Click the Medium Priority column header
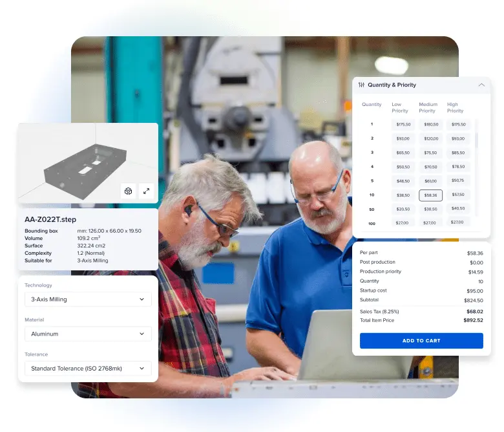This screenshot has height=432, width=504. click(428, 107)
